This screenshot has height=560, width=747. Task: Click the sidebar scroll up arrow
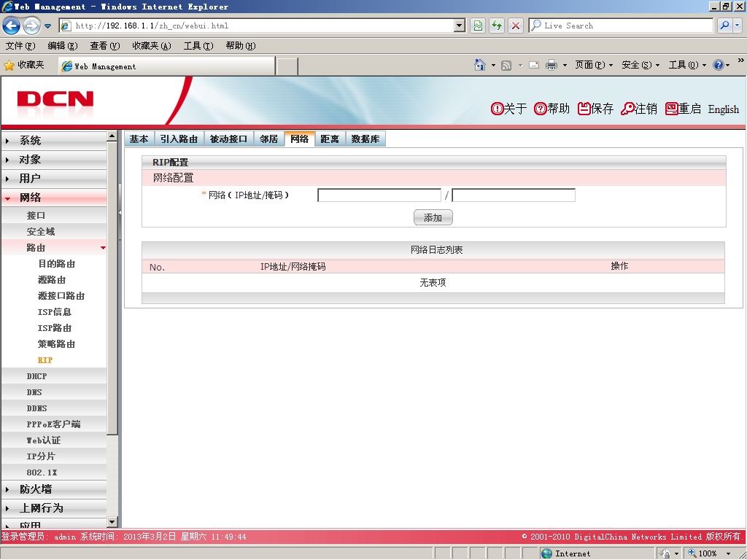pyautogui.click(x=112, y=136)
